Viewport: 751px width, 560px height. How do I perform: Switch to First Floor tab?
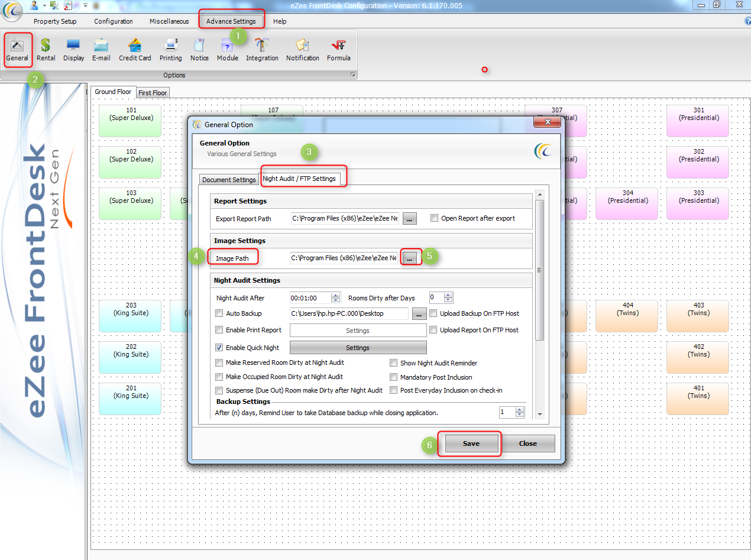(x=153, y=93)
